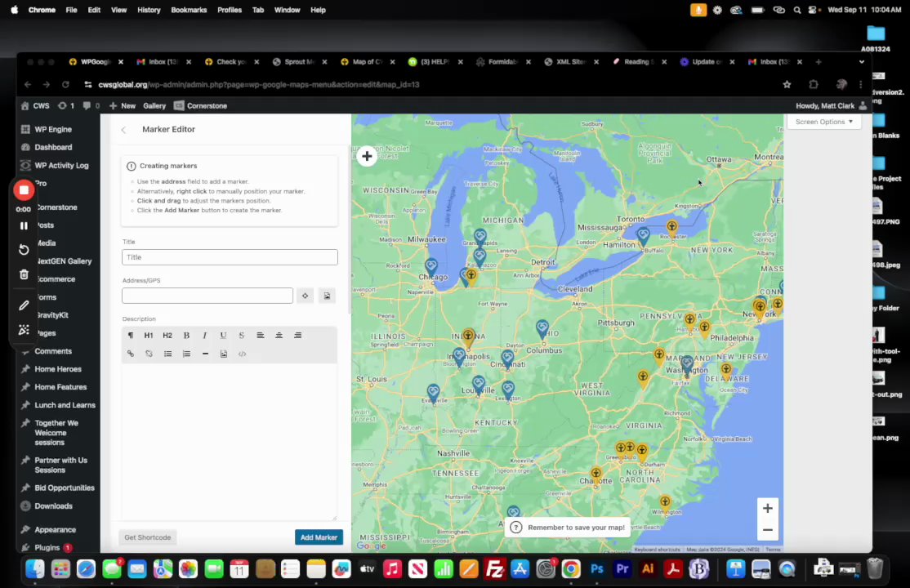Toggle underline formatting in Description editor
The height and width of the screenshot is (588, 910).
pyautogui.click(x=223, y=336)
